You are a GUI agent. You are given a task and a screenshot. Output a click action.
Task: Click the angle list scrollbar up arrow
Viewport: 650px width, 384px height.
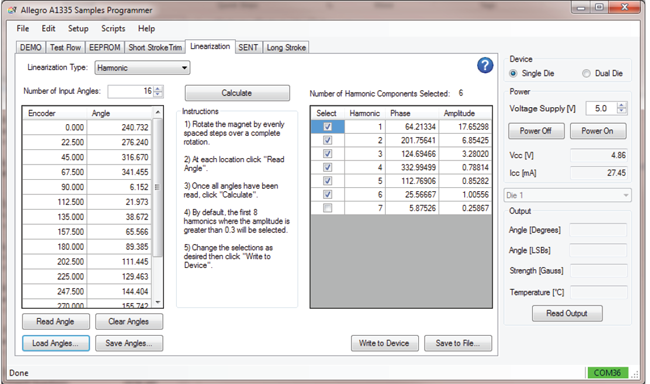158,112
